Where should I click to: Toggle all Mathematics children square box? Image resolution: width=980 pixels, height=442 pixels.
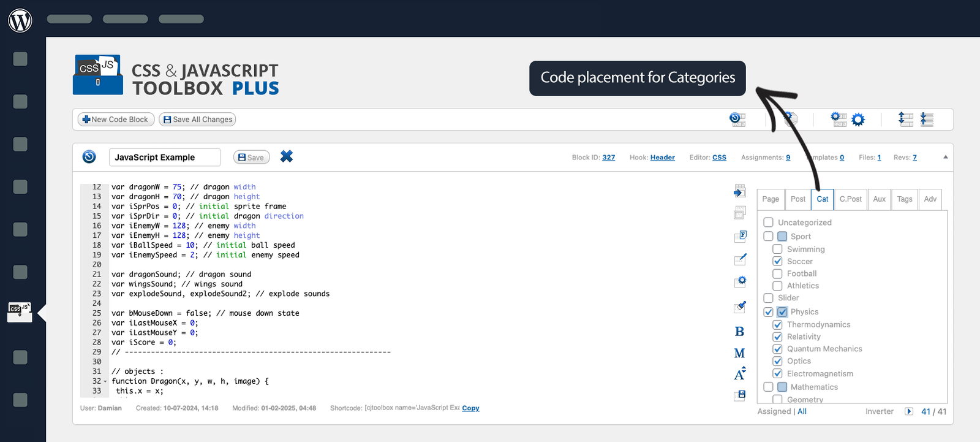coord(782,387)
